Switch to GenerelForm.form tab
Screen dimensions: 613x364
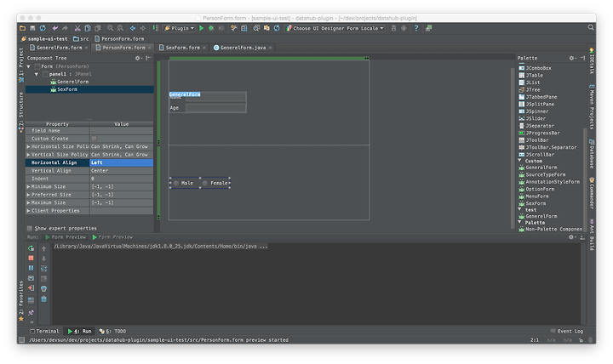tap(59, 48)
